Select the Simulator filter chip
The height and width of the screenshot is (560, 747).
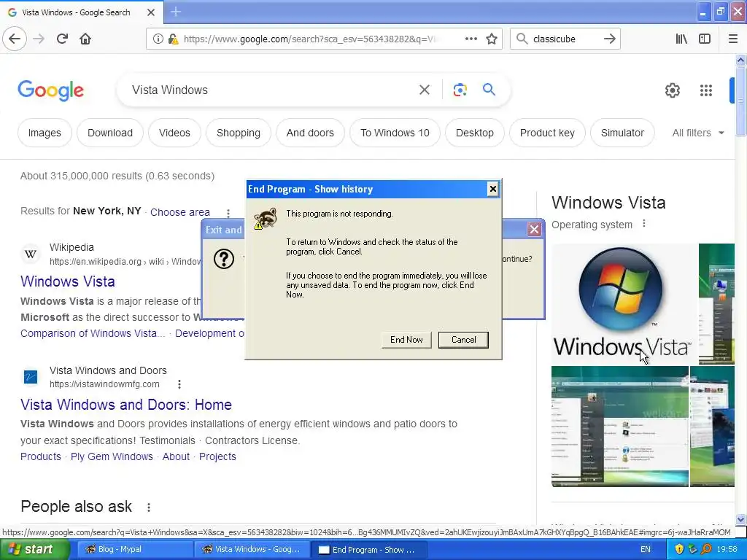pyautogui.click(x=622, y=133)
